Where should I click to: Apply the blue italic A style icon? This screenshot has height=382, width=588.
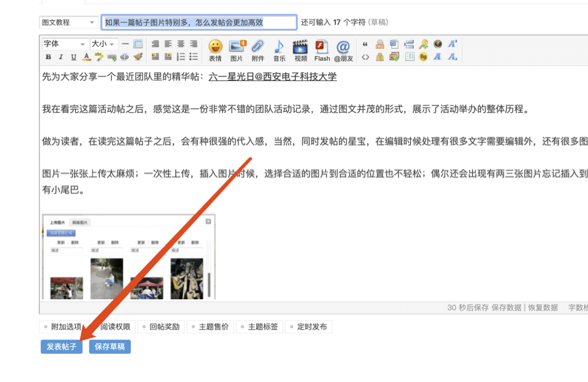[437, 57]
